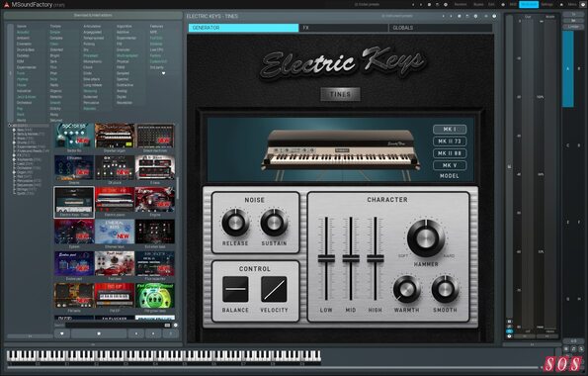Click the Warmth knob
Viewport: 588px width, 376px height.
point(406,289)
